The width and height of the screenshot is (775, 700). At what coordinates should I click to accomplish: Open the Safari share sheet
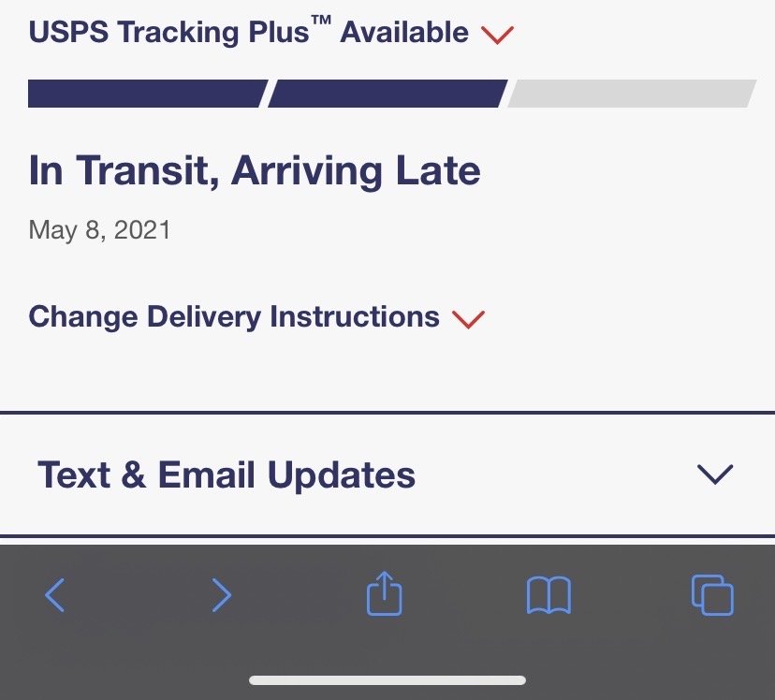click(x=384, y=594)
